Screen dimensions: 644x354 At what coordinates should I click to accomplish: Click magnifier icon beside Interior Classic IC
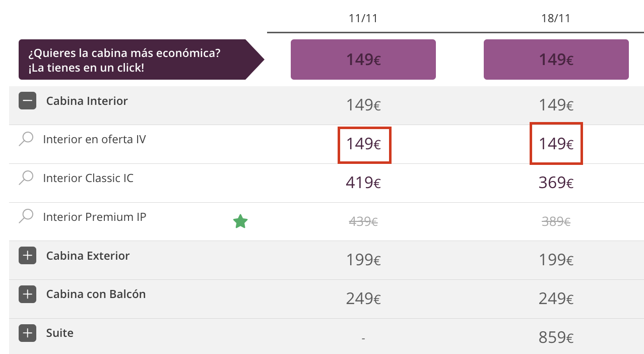[x=26, y=178]
